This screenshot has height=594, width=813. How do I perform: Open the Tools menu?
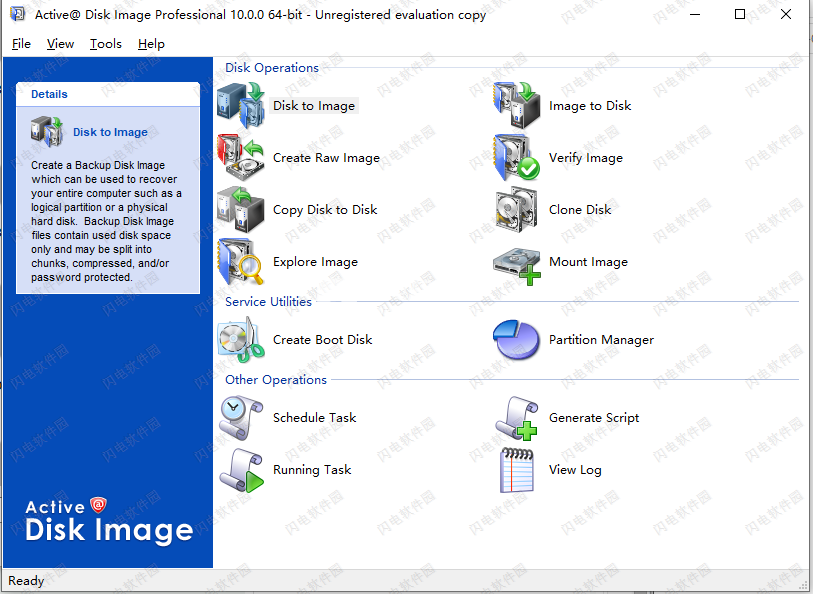[106, 44]
